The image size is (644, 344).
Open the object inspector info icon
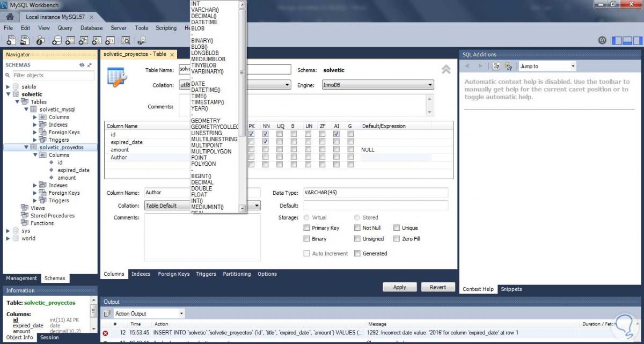41,40
